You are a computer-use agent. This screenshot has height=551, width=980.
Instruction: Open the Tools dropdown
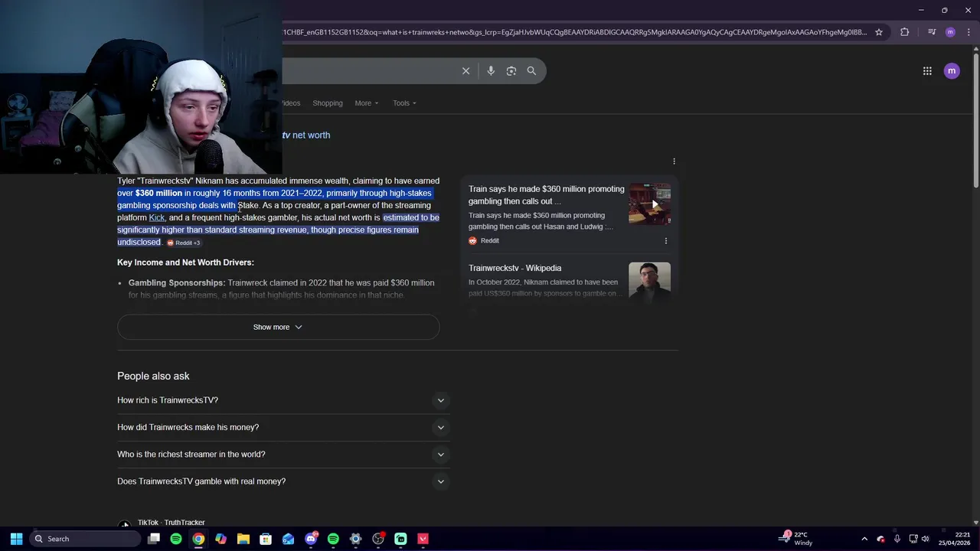[404, 103]
